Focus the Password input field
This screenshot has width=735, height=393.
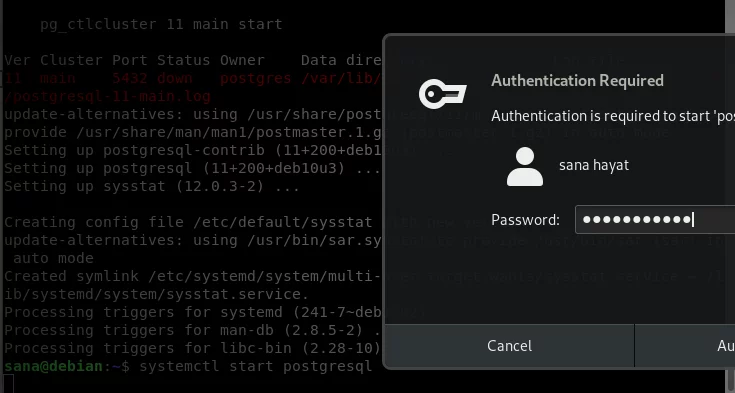(x=655, y=219)
